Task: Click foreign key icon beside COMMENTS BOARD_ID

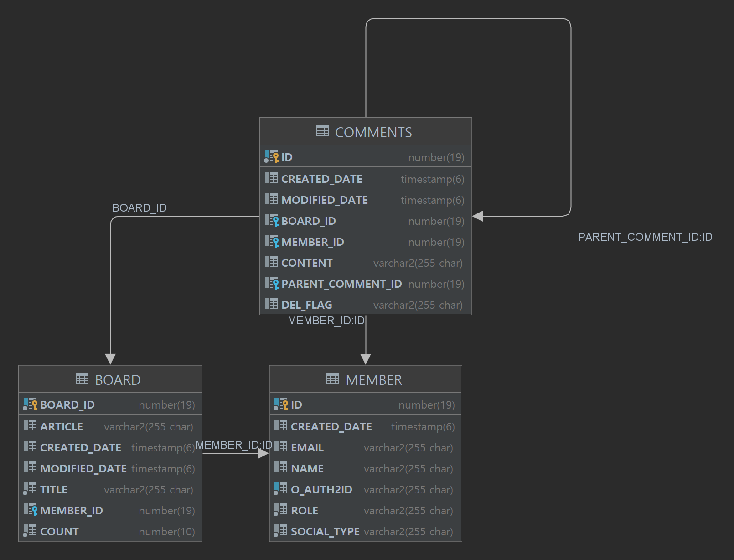Action: tap(272, 221)
